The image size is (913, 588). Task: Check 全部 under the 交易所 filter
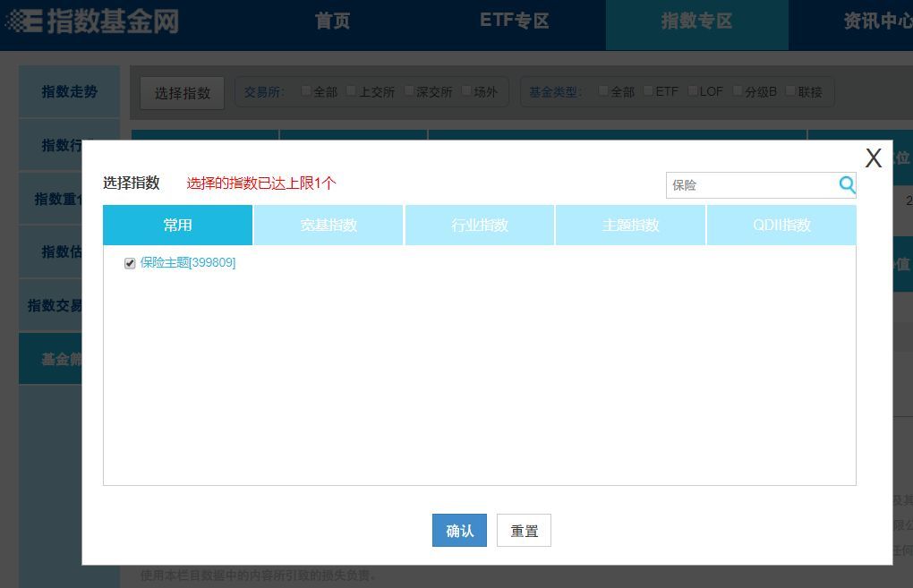pos(306,90)
